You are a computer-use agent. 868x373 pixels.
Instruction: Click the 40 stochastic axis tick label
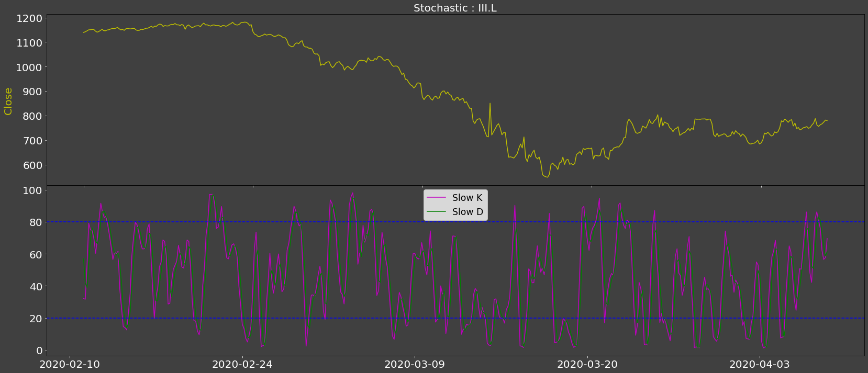tap(36, 287)
